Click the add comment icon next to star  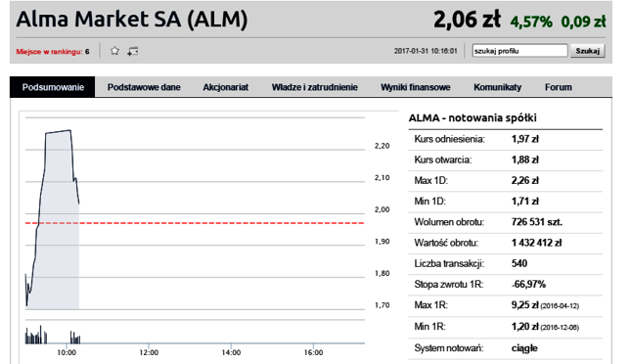click(x=132, y=51)
